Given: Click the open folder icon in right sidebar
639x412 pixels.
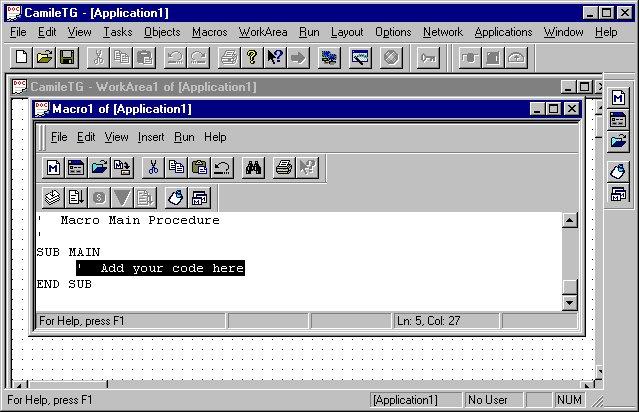Looking at the screenshot, I should pyautogui.click(x=618, y=142).
